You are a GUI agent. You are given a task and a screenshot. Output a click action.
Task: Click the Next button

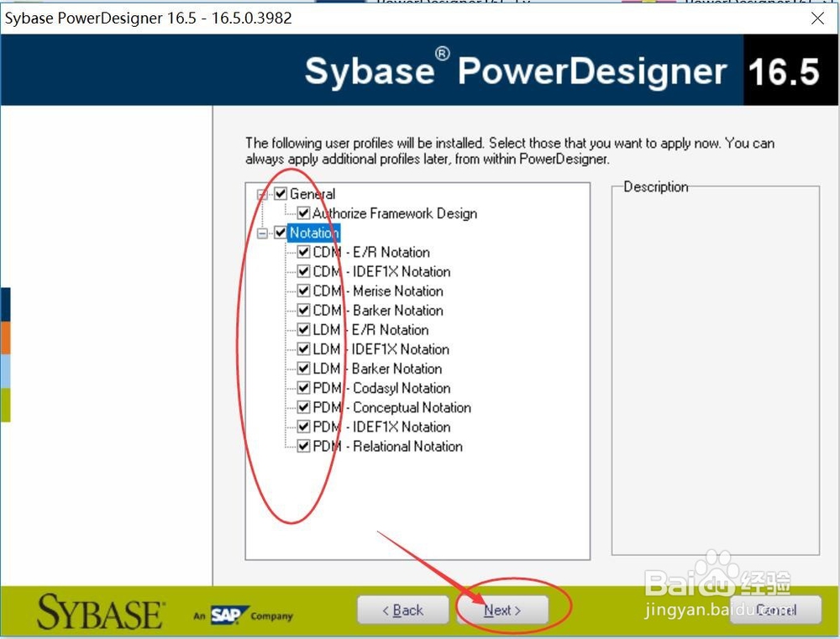tap(502, 610)
